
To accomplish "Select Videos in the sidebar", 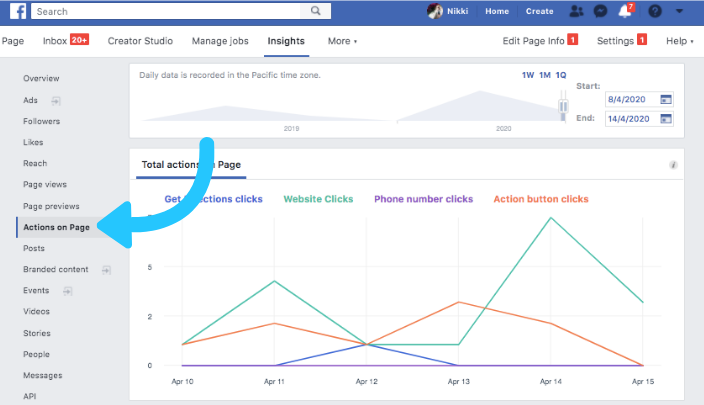I will coord(36,311).
